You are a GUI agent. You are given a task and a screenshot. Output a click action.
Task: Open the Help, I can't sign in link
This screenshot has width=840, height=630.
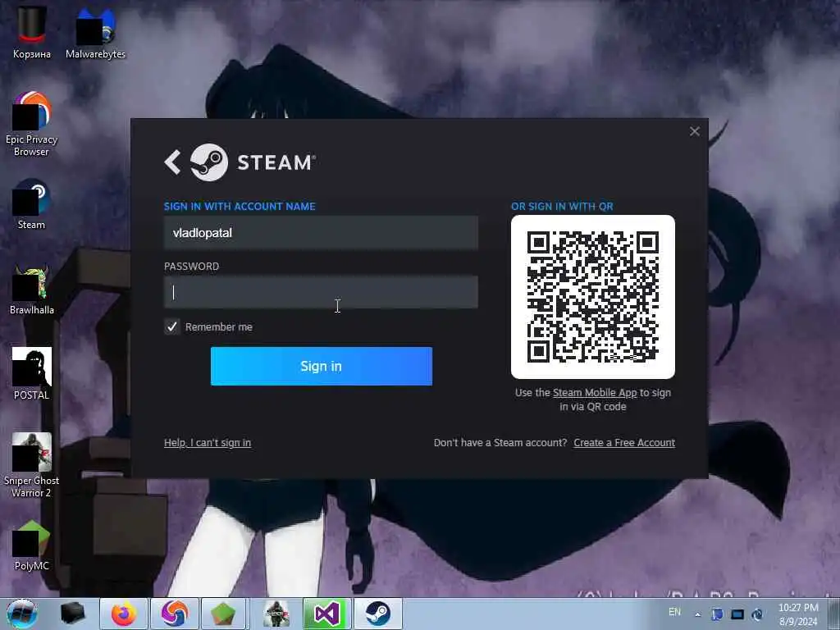pyautogui.click(x=208, y=442)
